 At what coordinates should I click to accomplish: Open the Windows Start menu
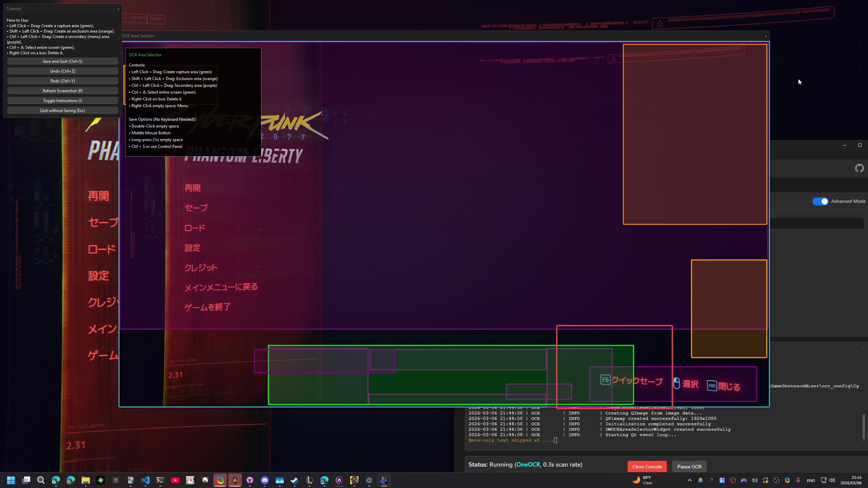tap(11, 480)
